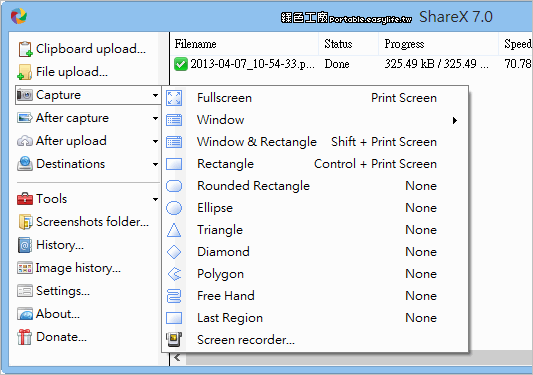Viewport: 533px width, 375px height.
Task: Click the Destinations globe icon
Action: [x=25, y=164]
